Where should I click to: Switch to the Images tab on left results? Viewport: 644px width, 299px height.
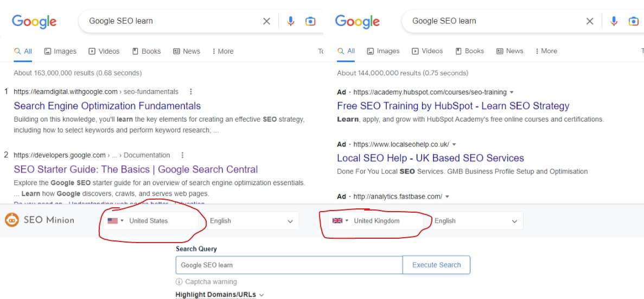60,52
